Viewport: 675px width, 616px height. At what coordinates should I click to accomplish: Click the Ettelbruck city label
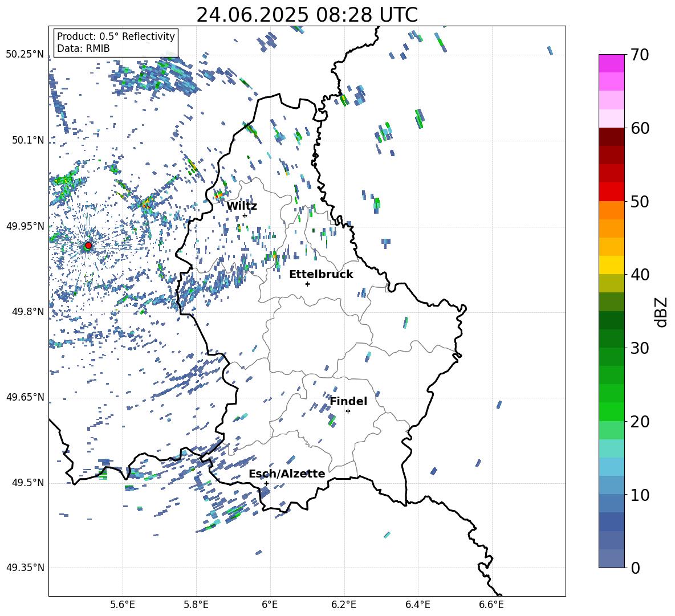tap(321, 275)
